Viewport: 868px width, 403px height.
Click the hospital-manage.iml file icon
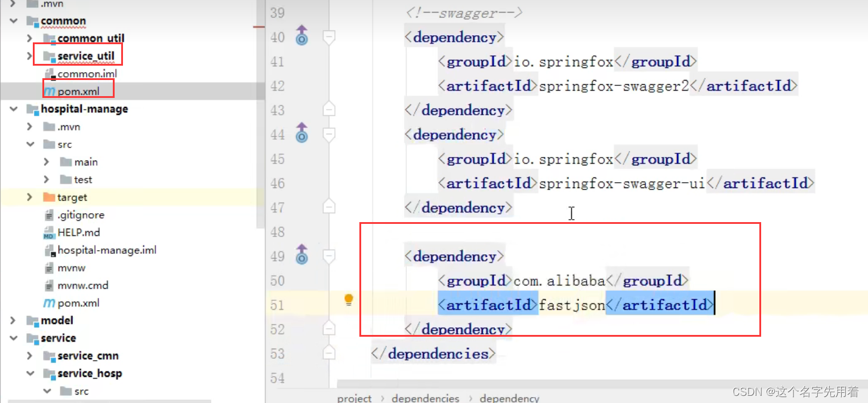tap(50, 250)
